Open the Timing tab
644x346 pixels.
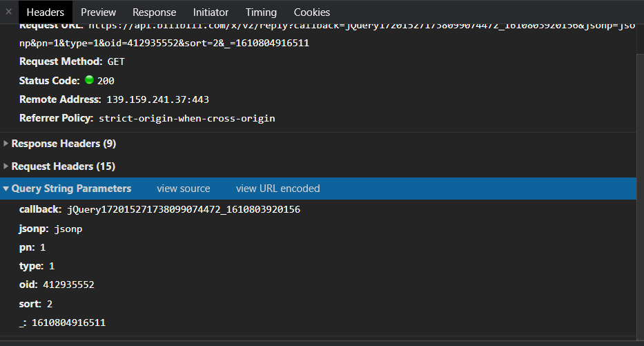(261, 12)
